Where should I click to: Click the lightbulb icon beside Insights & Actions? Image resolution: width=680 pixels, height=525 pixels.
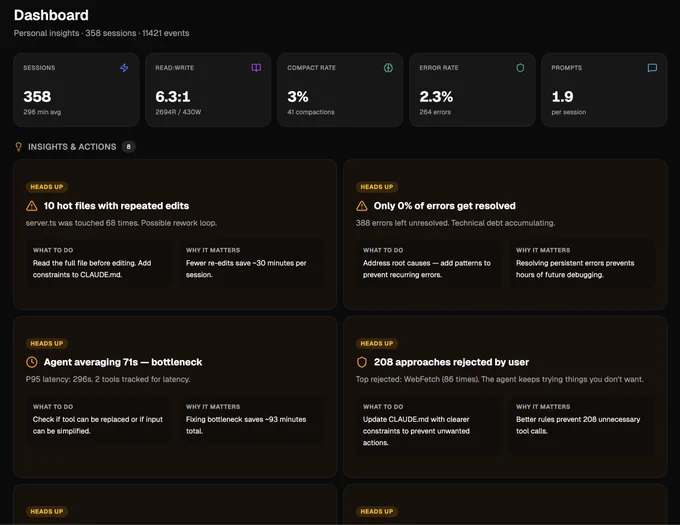[x=19, y=147]
